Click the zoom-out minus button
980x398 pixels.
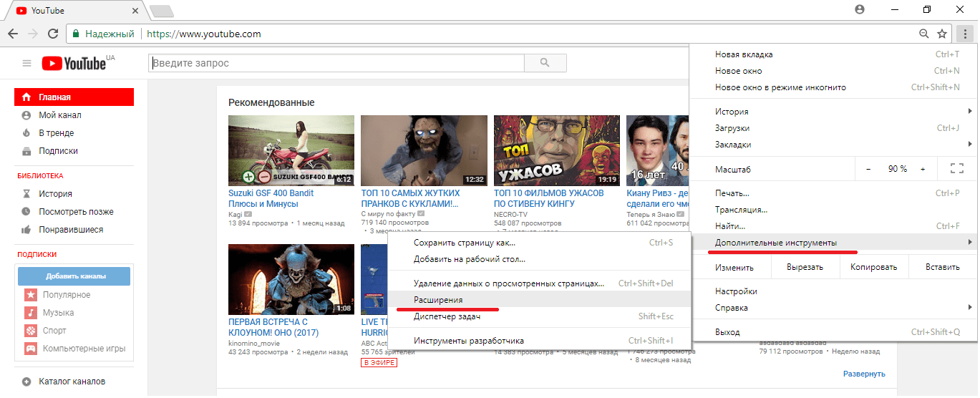868,169
